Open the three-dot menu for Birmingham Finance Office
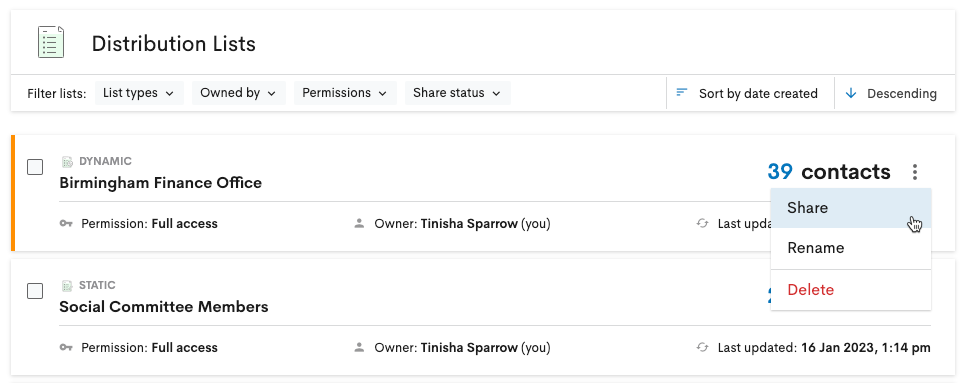This screenshot has width=965, height=383. tap(915, 172)
